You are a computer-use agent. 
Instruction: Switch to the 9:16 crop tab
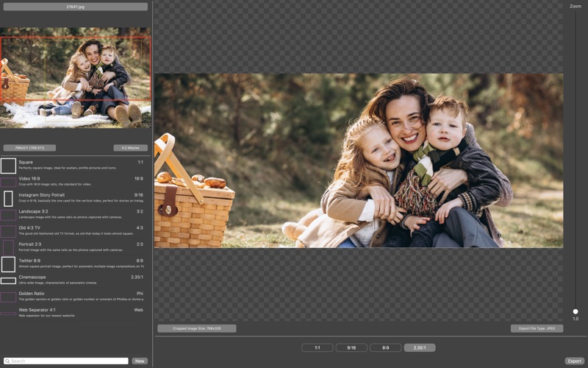(x=351, y=347)
